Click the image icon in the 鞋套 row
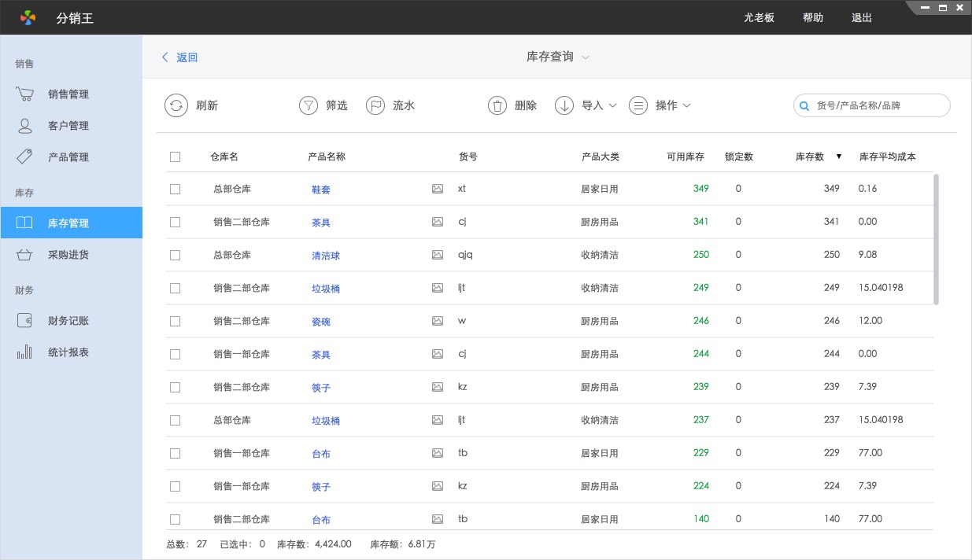The width and height of the screenshot is (972, 560). (x=438, y=189)
